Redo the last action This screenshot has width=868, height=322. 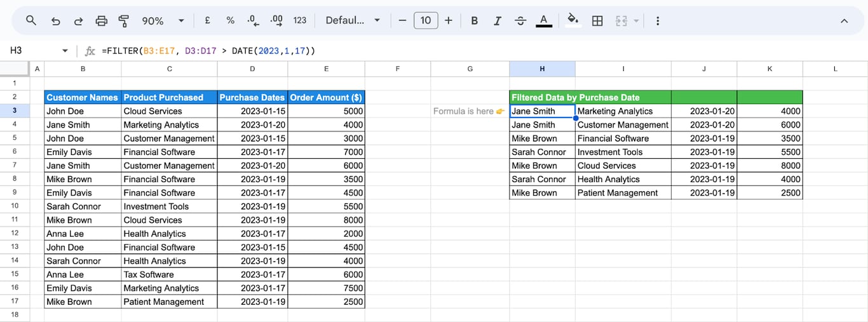78,20
